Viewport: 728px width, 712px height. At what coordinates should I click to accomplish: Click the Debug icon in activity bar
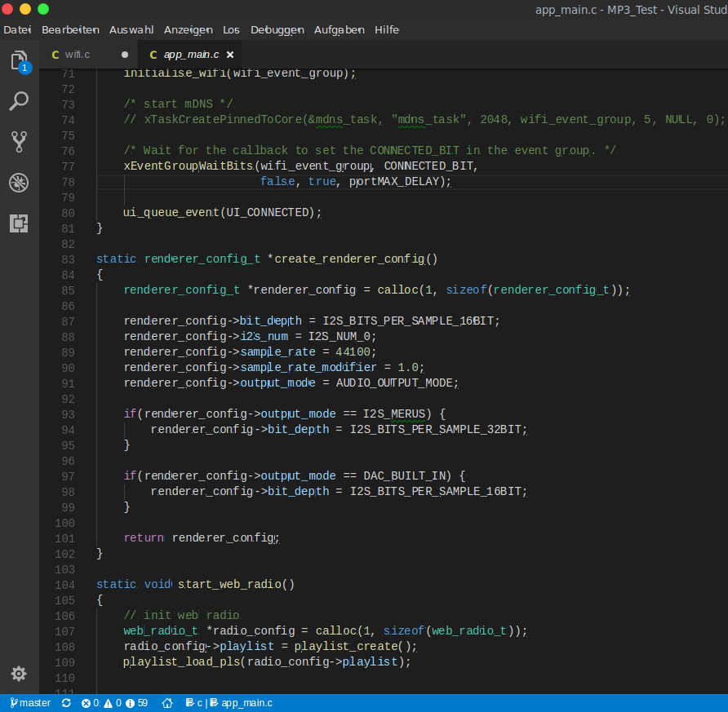[x=18, y=182]
